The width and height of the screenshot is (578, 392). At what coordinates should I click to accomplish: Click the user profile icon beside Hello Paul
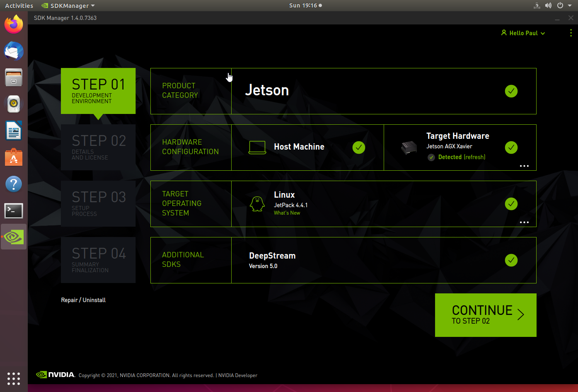504,33
